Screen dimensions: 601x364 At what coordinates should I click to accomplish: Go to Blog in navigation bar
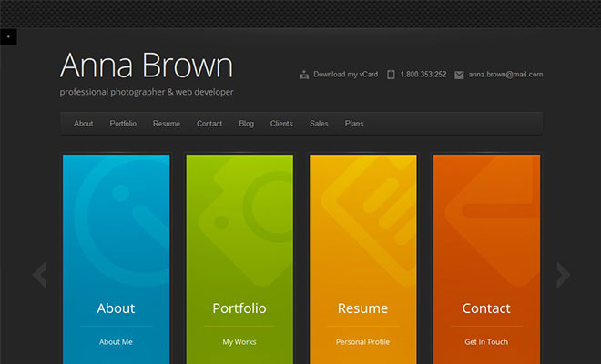[x=246, y=124]
